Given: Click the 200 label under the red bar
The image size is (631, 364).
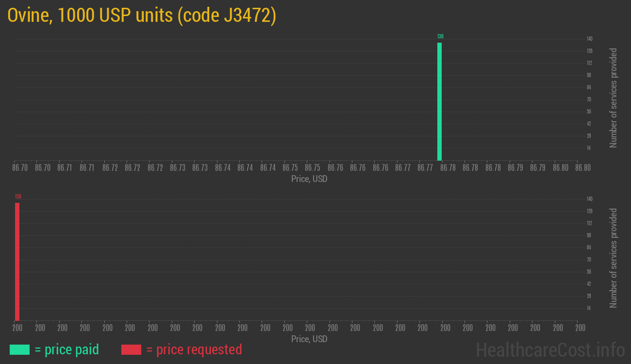Looking at the screenshot, I should (x=17, y=328).
